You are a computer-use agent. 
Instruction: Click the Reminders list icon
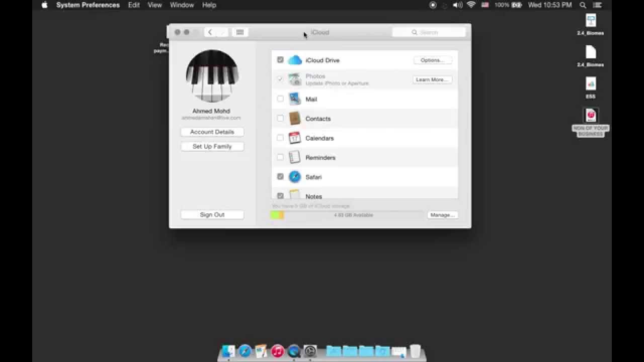[x=295, y=157]
